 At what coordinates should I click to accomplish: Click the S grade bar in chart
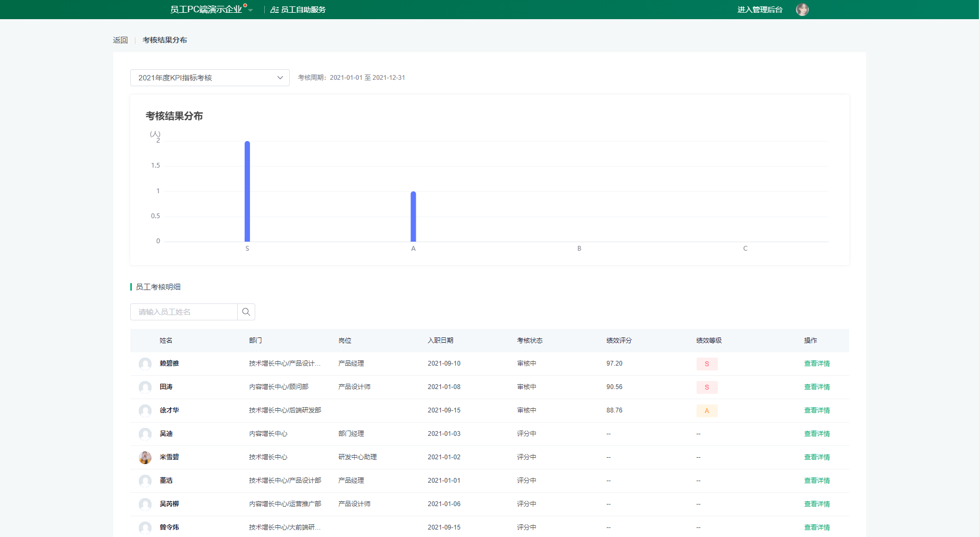tap(247, 192)
